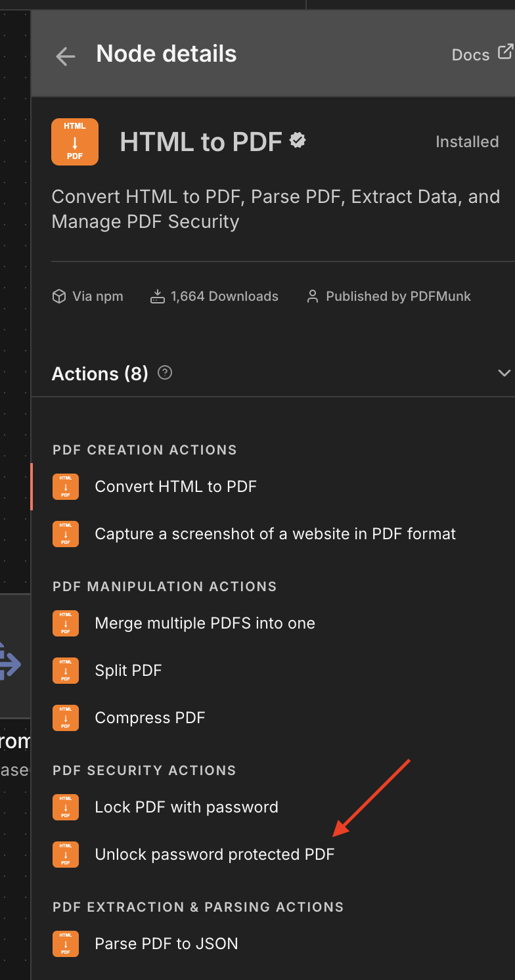Click the 1,664 Downloads icon
The height and width of the screenshot is (980, 515).
click(x=157, y=297)
